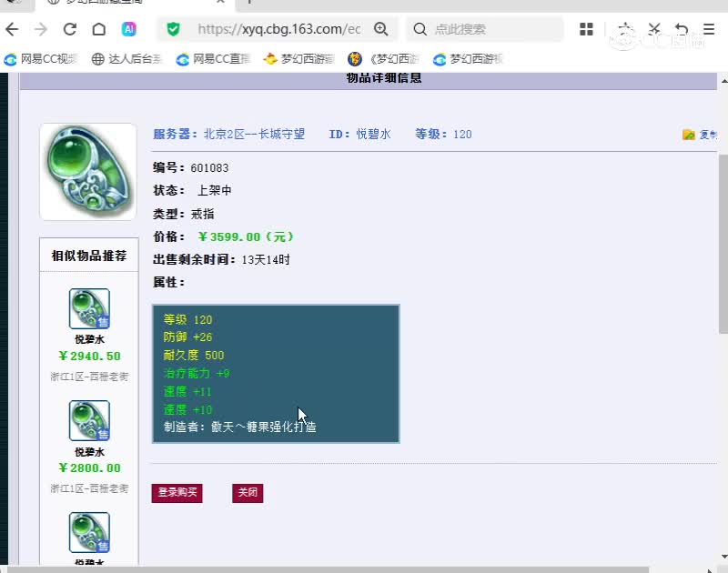
Task: Go to the browser home page
Action: coord(99,29)
